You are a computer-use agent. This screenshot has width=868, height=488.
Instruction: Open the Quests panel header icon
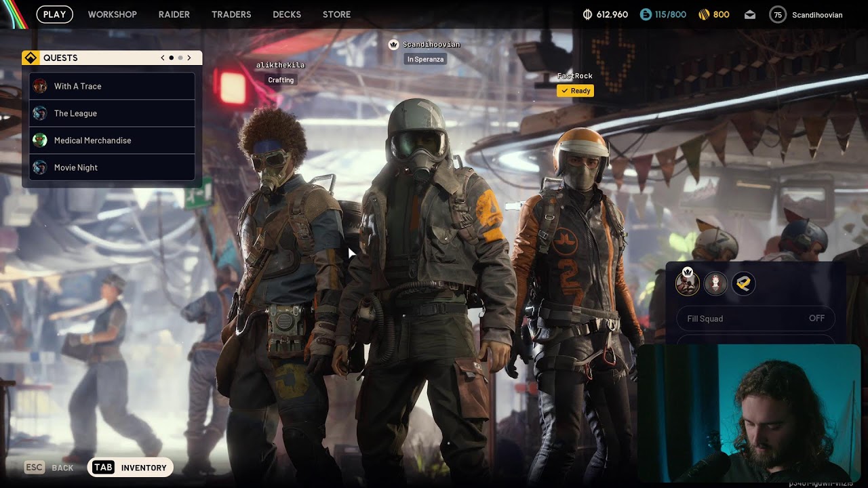click(30, 58)
